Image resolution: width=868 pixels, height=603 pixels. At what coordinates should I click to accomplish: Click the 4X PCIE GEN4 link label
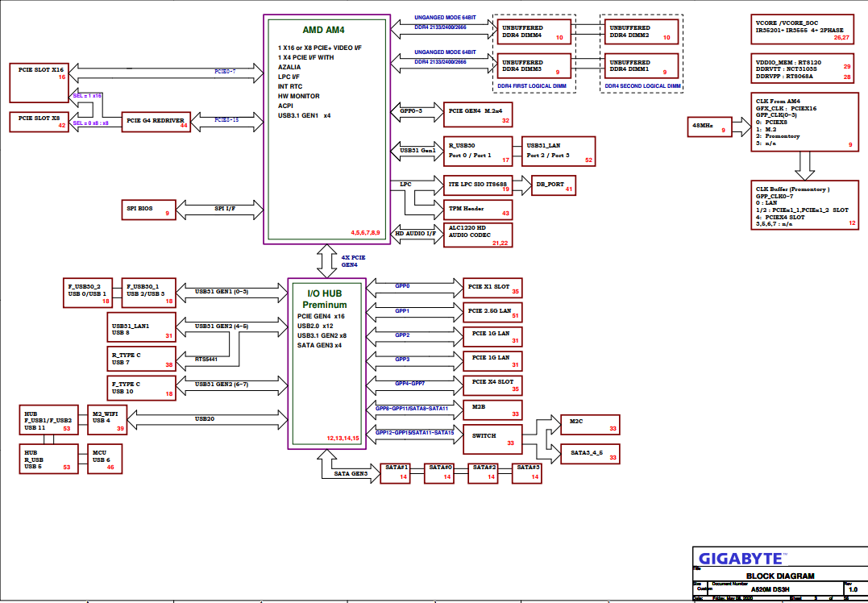[x=353, y=261]
